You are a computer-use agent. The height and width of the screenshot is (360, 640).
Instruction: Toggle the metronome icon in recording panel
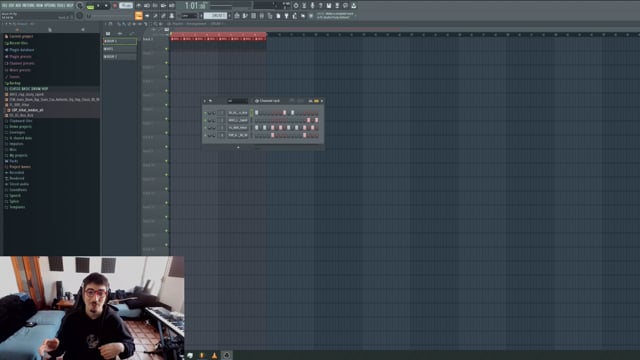point(139,6)
